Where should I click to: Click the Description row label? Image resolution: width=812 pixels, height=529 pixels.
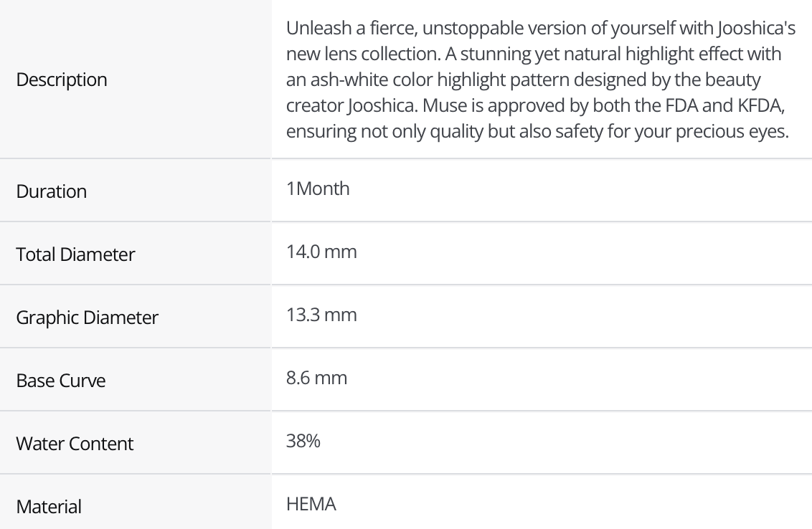pos(62,80)
